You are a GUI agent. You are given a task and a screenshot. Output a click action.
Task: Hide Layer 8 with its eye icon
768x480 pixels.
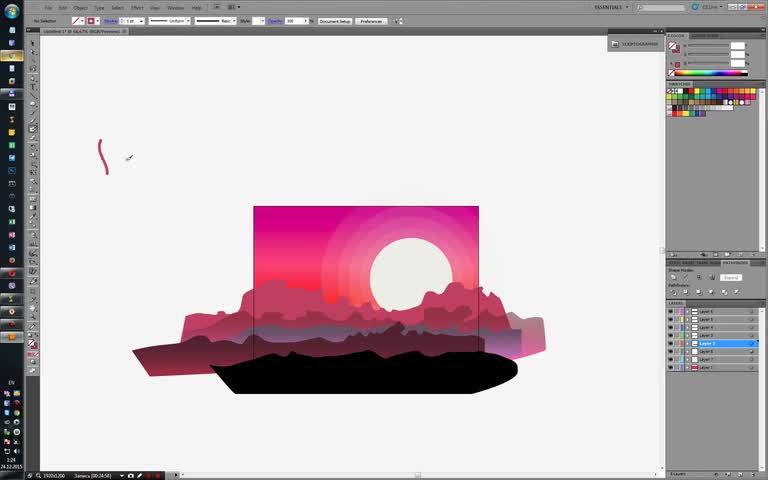click(x=671, y=351)
